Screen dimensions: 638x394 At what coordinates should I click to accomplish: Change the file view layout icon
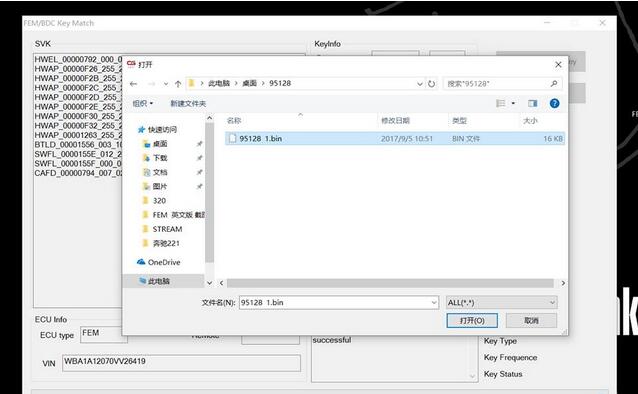coord(500,103)
